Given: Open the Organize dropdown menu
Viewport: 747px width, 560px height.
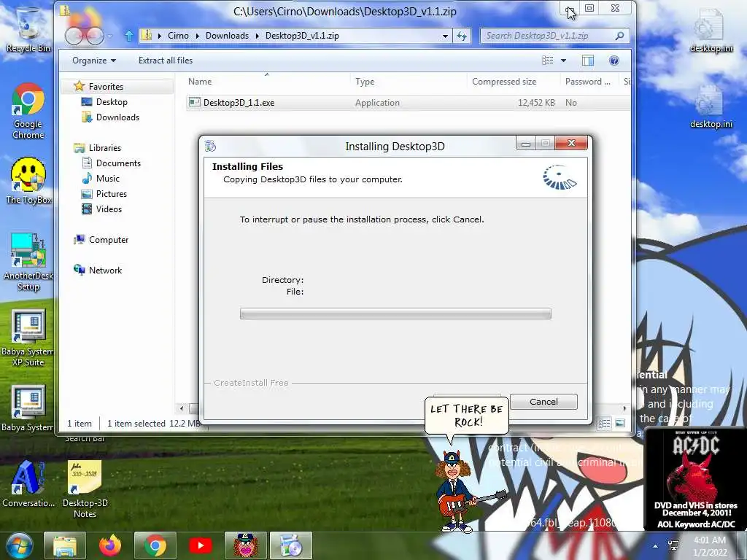Looking at the screenshot, I should click(94, 61).
